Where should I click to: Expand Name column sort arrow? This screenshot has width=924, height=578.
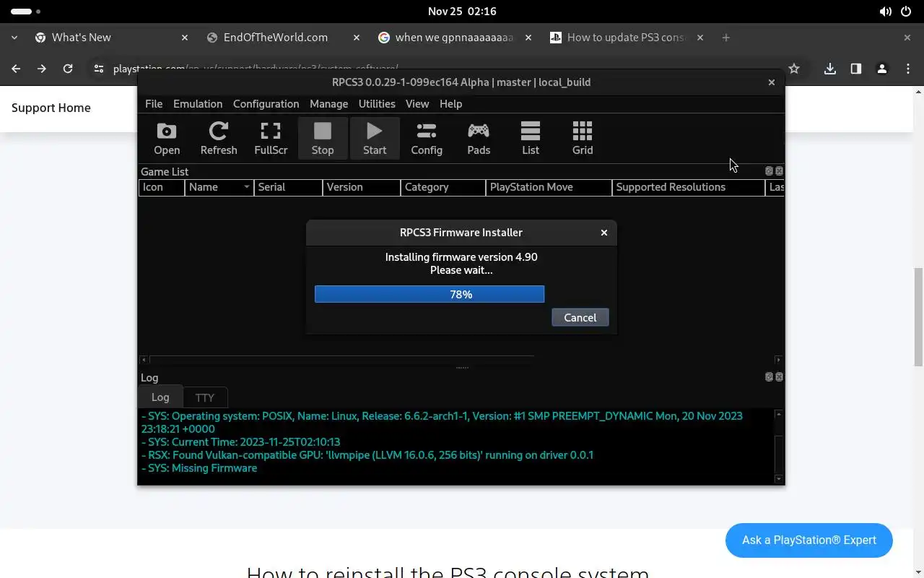click(247, 187)
